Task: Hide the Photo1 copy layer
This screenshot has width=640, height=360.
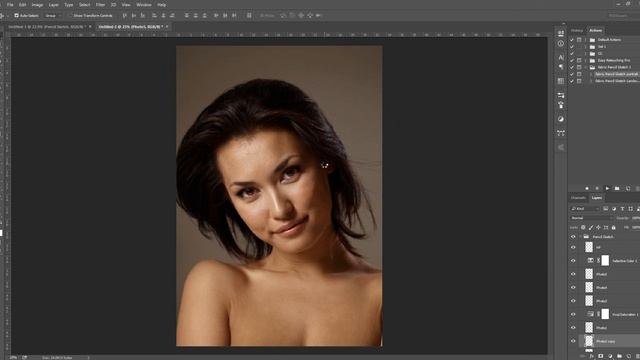Action: point(573,341)
